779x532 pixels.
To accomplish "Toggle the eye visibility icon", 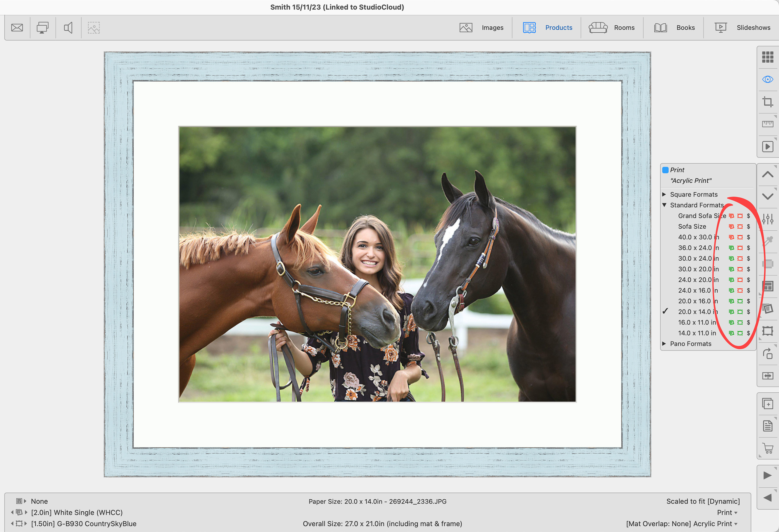I will 767,79.
